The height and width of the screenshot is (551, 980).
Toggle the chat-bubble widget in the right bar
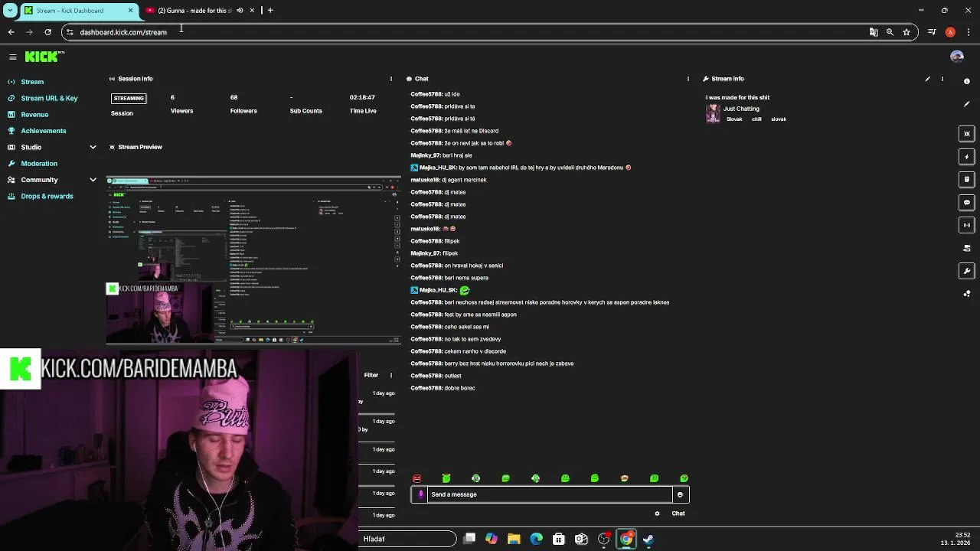coord(967,203)
